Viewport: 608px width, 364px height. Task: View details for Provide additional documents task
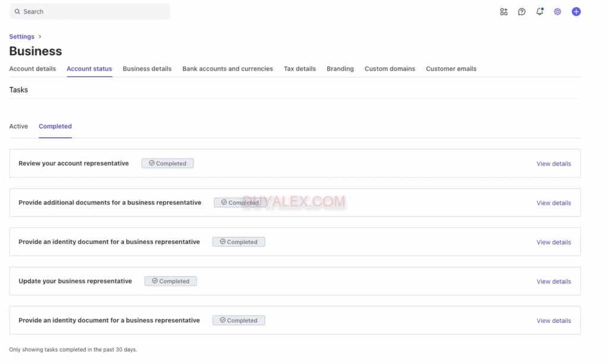point(553,203)
